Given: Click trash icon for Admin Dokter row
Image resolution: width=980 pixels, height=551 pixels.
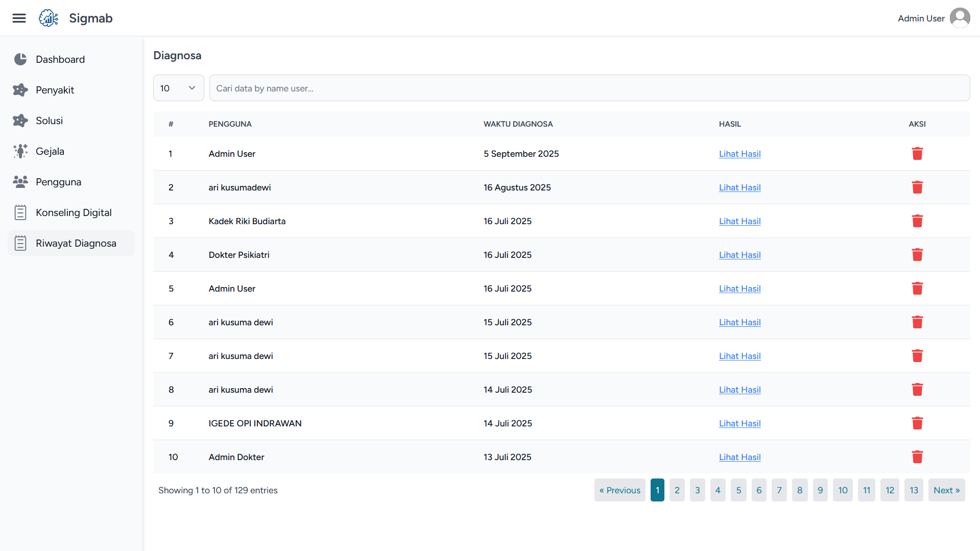Looking at the screenshot, I should [x=917, y=457].
